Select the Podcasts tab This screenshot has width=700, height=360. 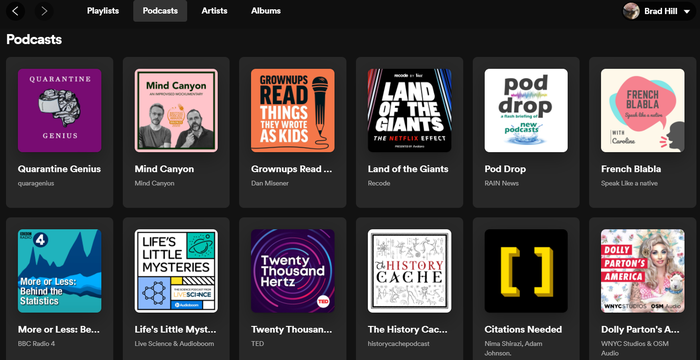point(160,11)
